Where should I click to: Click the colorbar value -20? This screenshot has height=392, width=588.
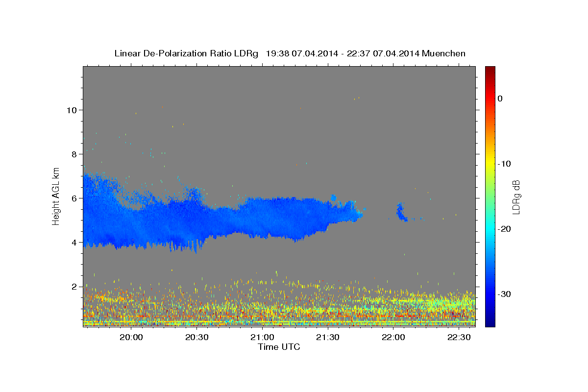(505, 229)
